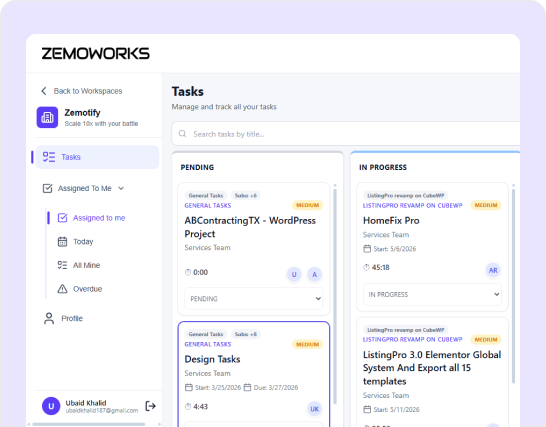Click the MEDIUM badge on HomeFix Pro card
The height and width of the screenshot is (427, 546).
pyautogui.click(x=486, y=205)
